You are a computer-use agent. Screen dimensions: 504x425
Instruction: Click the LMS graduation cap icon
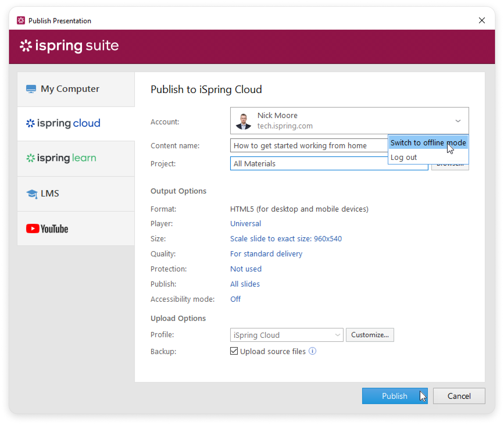(32, 194)
